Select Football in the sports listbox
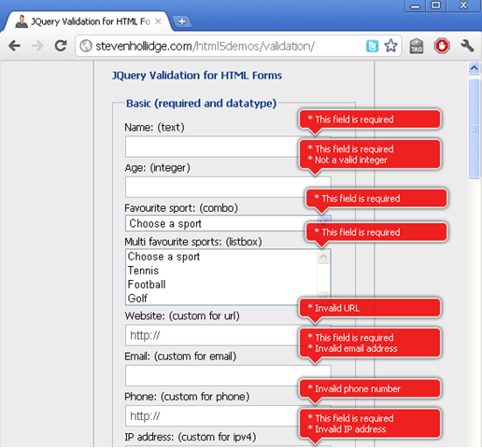 [147, 285]
